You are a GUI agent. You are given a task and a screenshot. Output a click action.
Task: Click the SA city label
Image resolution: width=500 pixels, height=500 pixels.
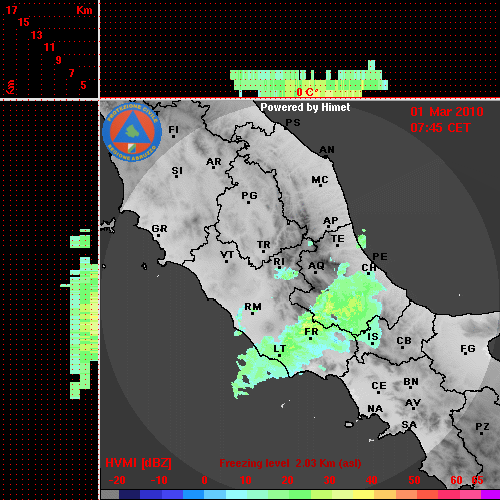click(x=409, y=425)
